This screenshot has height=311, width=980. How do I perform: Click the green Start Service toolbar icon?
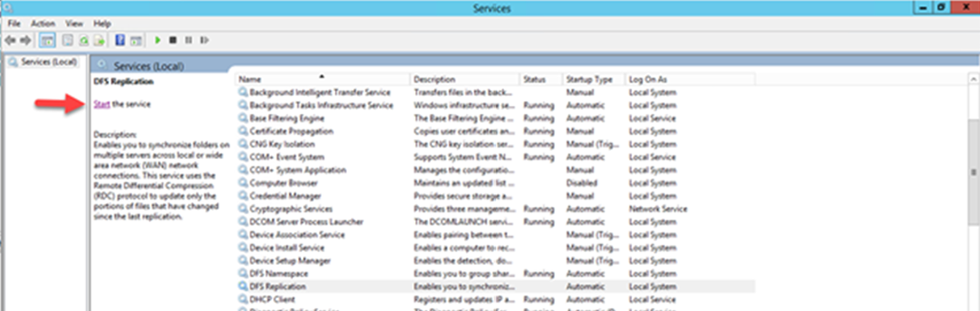(158, 40)
